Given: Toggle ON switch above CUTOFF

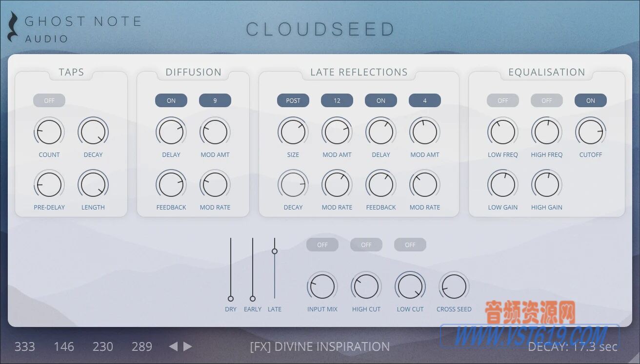Looking at the screenshot, I should pos(591,100).
